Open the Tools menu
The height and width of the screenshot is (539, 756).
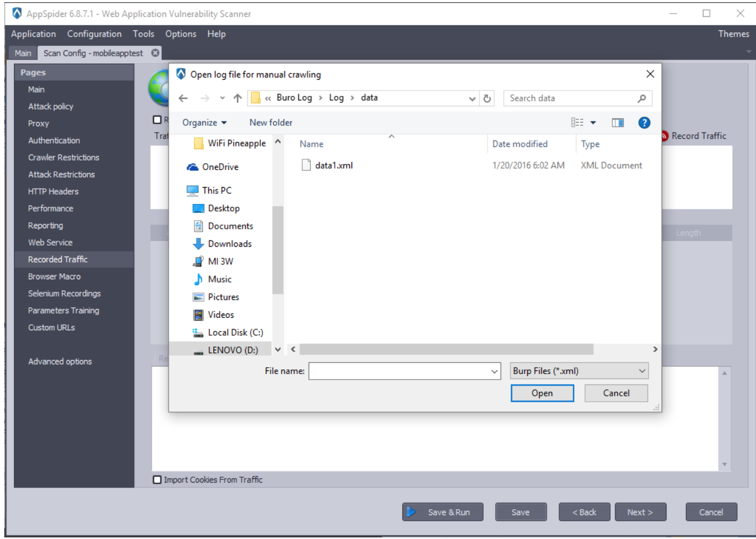pyautogui.click(x=144, y=34)
